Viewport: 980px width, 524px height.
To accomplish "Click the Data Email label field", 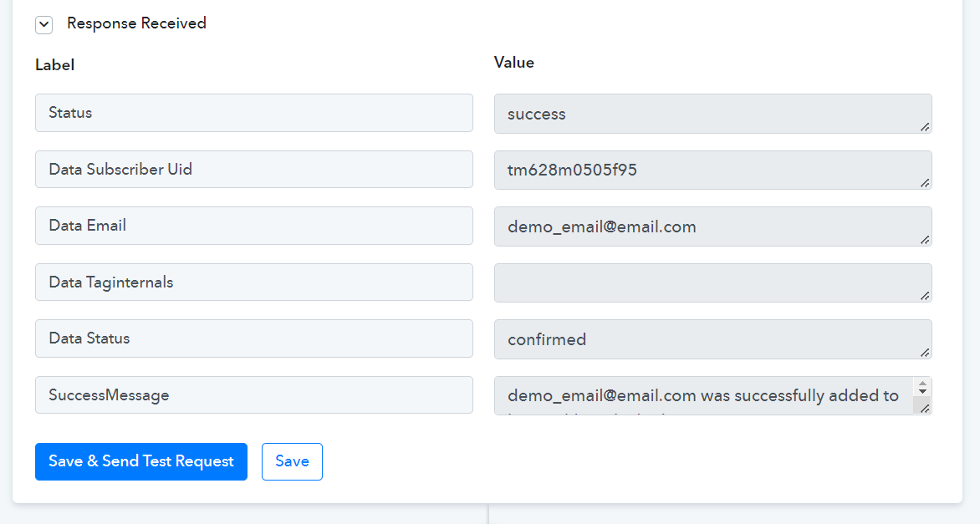I will coord(253,226).
